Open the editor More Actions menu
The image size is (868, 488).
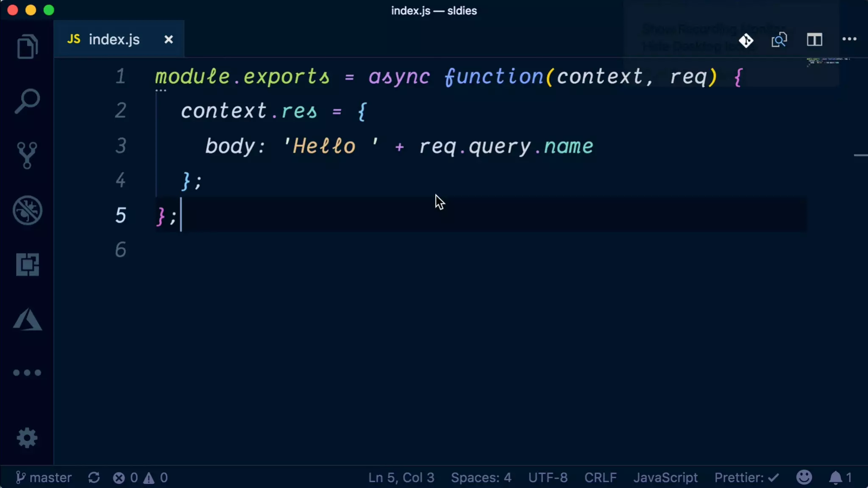click(x=849, y=39)
